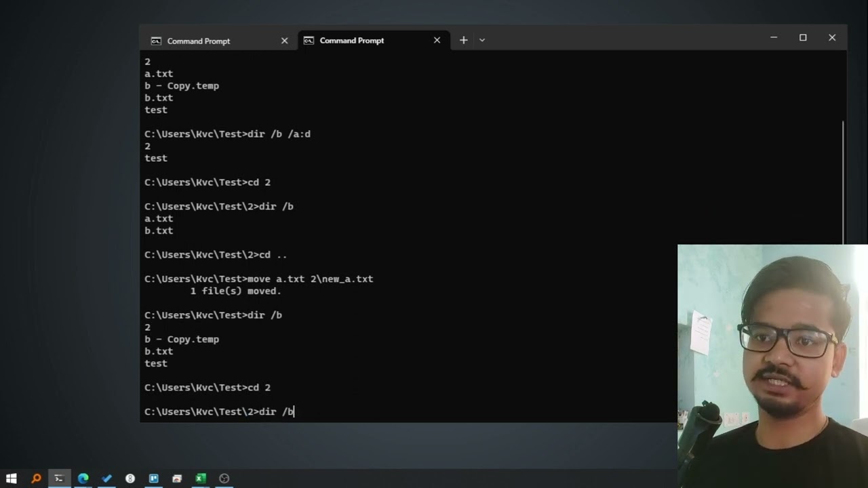The height and width of the screenshot is (488, 868).
Task: Click the terminal icon on second tab
Action: [x=309, y=41]
